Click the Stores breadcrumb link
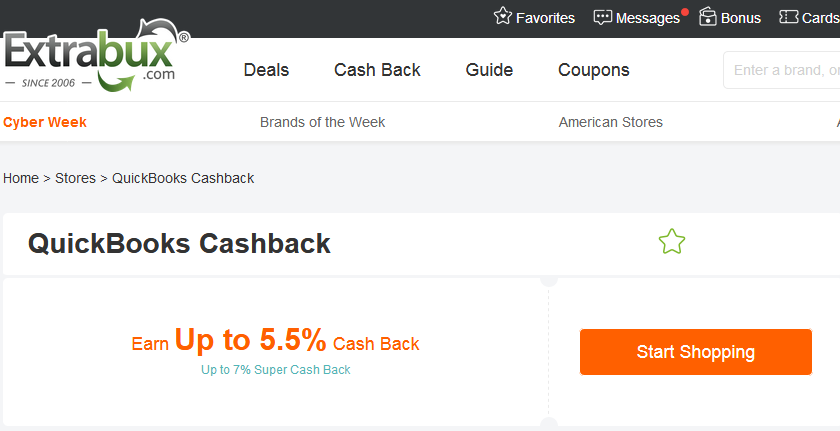Screen dimensions: 840x431 (x=75, y=178)
